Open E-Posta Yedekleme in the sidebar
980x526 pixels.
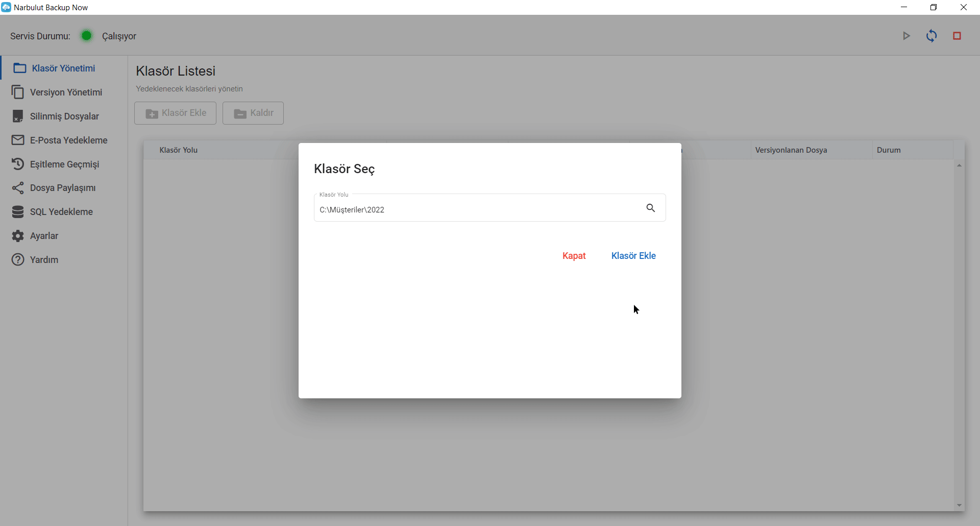click(x=64, y=140)
